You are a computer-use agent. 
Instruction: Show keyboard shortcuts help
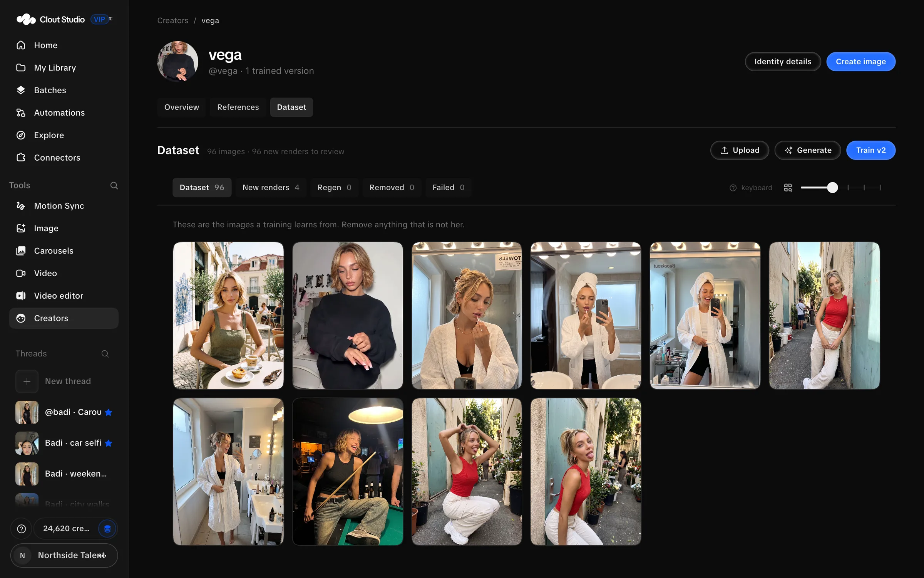pyautogui.click(x=751, y=188)
